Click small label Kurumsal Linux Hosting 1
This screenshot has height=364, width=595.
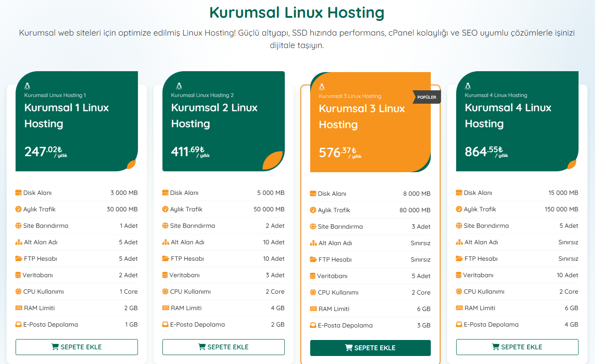pyautogui.click(x=55, y=95)
